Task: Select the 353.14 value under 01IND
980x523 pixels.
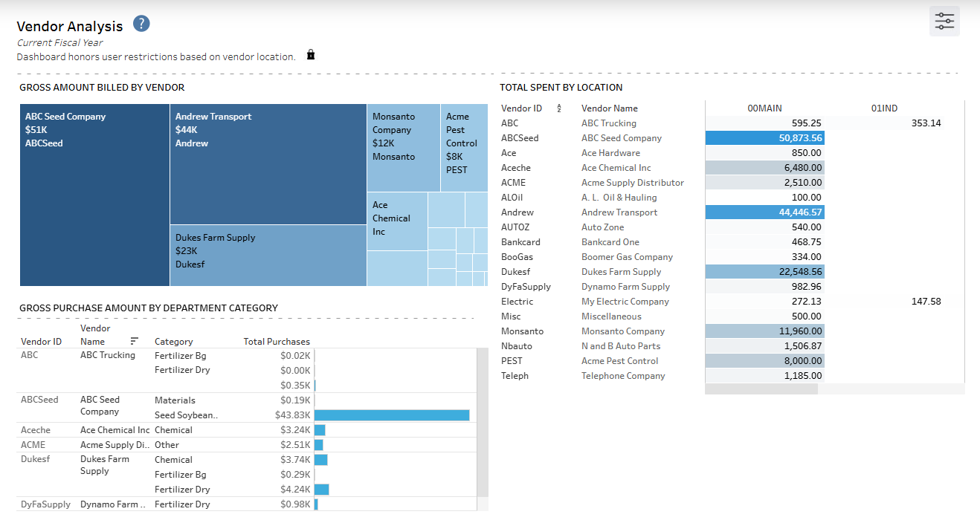Action: pyautogui.click(x=926, y=123)
